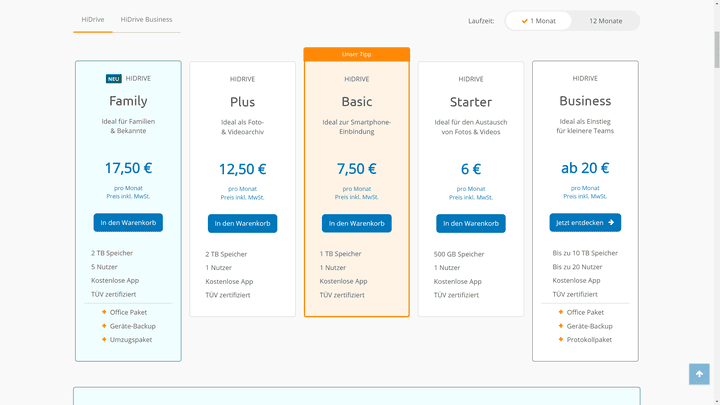Click Bis zu 10 TB Speicher text

pos(585,253)
